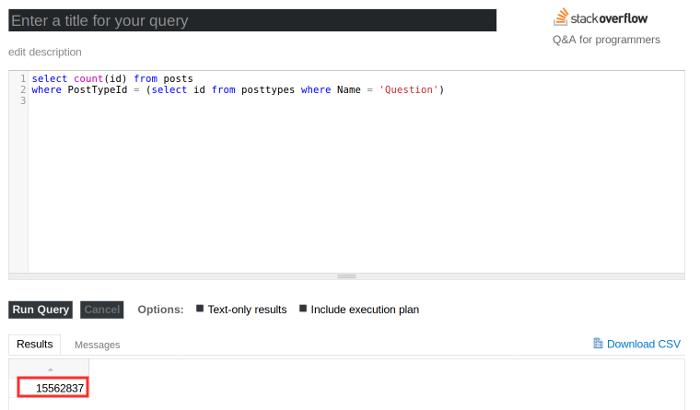Click line number 3 in editor gutter

[23, 100]
